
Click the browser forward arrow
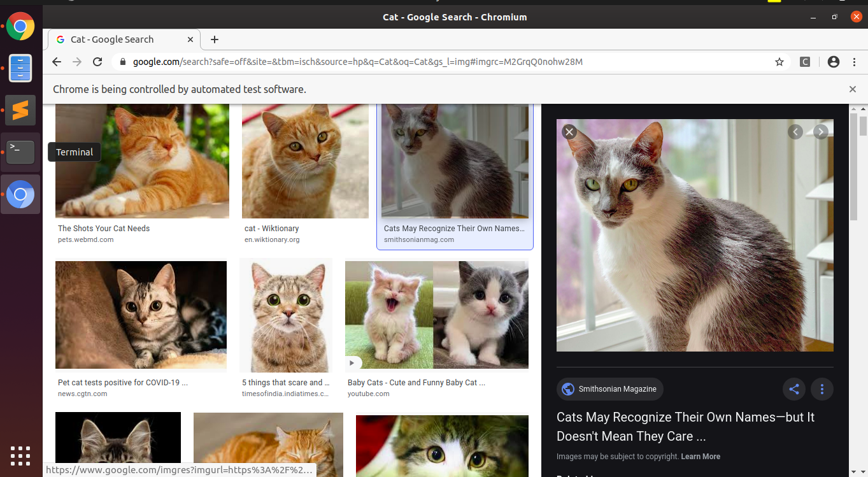pyautogui.click(x=77, y=62)
